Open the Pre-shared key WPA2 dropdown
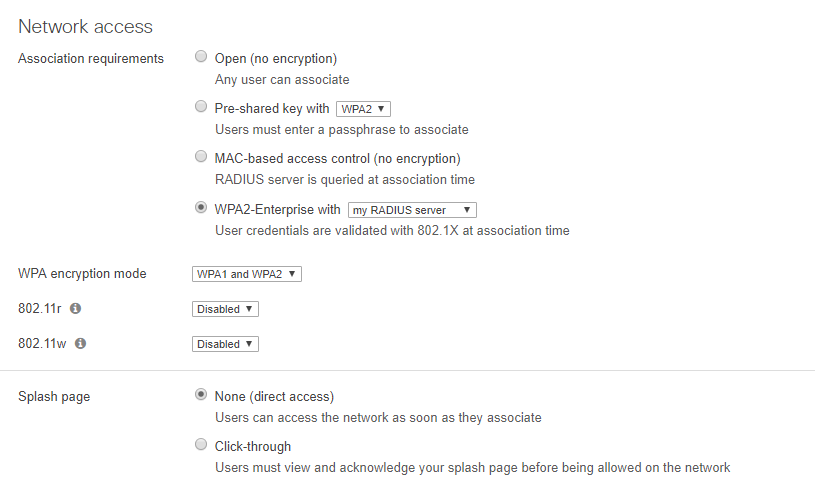The image size is (815, 482). [x=364, y=109]
